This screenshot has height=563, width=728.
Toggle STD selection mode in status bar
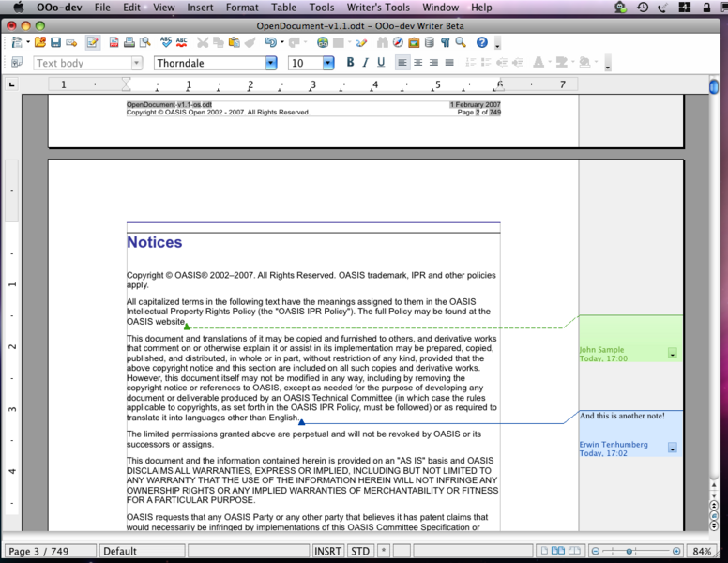coord(360,552)
